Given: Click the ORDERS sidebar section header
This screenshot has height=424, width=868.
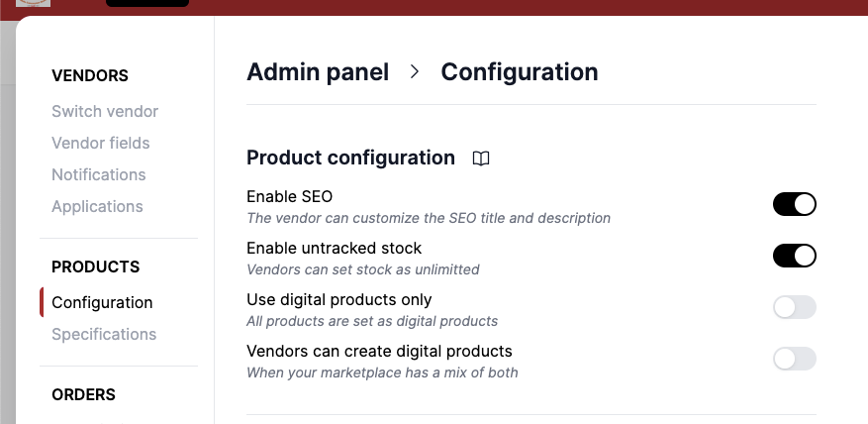Looking at the screenshot, I should pyautogui.click(x=83, y=394).
